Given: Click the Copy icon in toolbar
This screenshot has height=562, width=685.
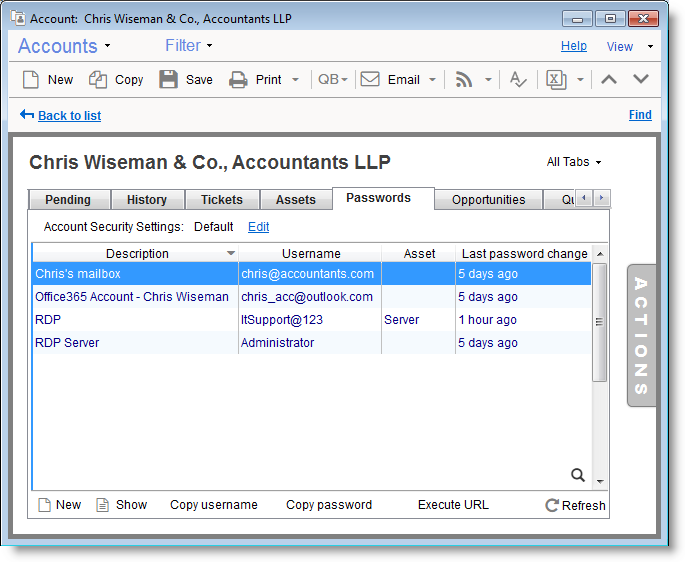Looking at the screenshot, I should coord(98,80).
